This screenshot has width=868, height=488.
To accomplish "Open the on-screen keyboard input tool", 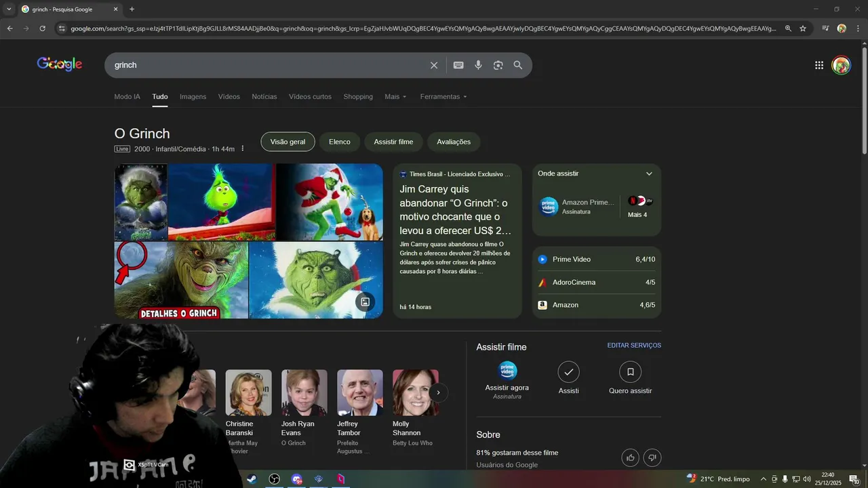I will [x=458, y=65].
